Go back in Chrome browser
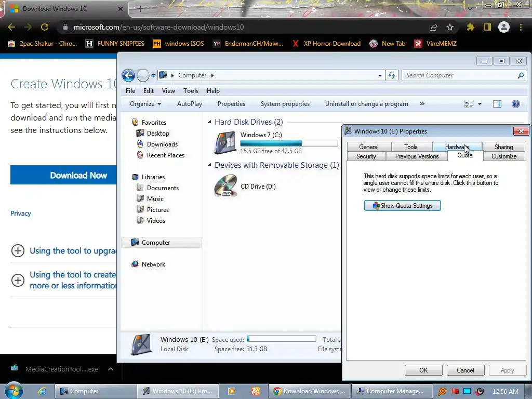Screen dimensions: 532x399 pyautogui.click(x=11, y=27)
